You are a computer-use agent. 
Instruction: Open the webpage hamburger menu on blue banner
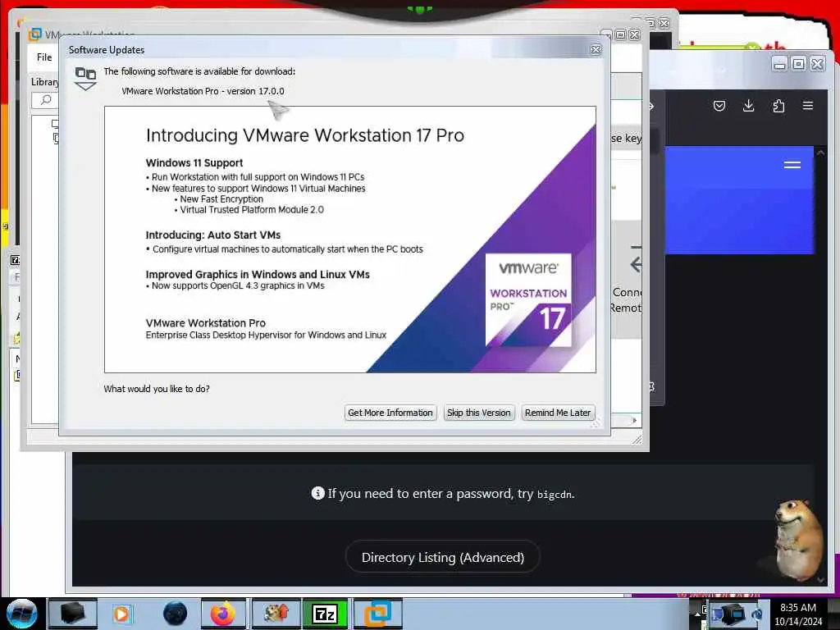[792, 165]
